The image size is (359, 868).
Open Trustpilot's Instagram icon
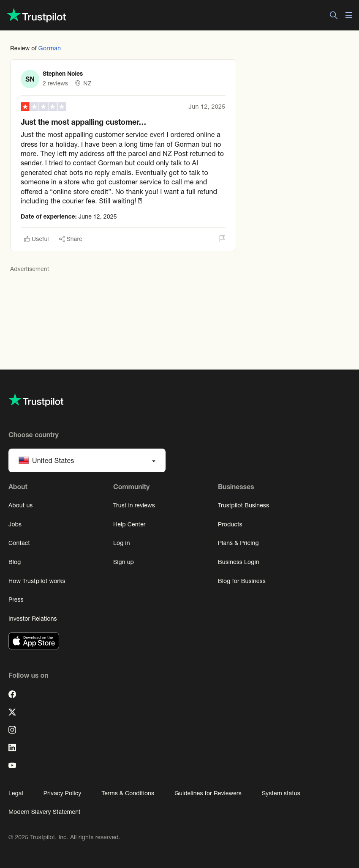[x=12, y=730]
